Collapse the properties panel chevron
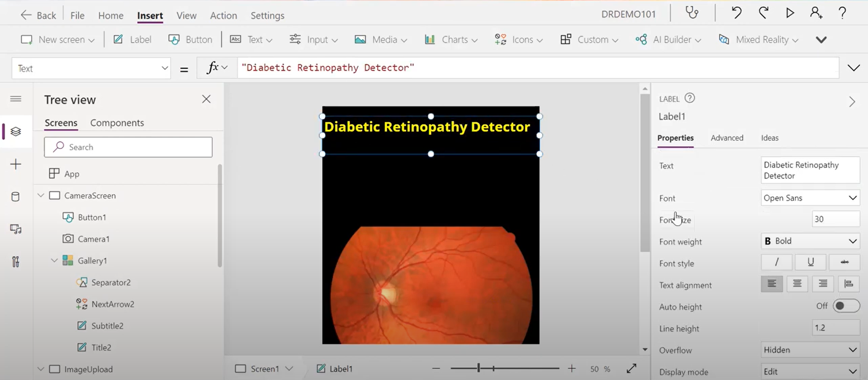868x380 pixels. (x=852, y=102)
